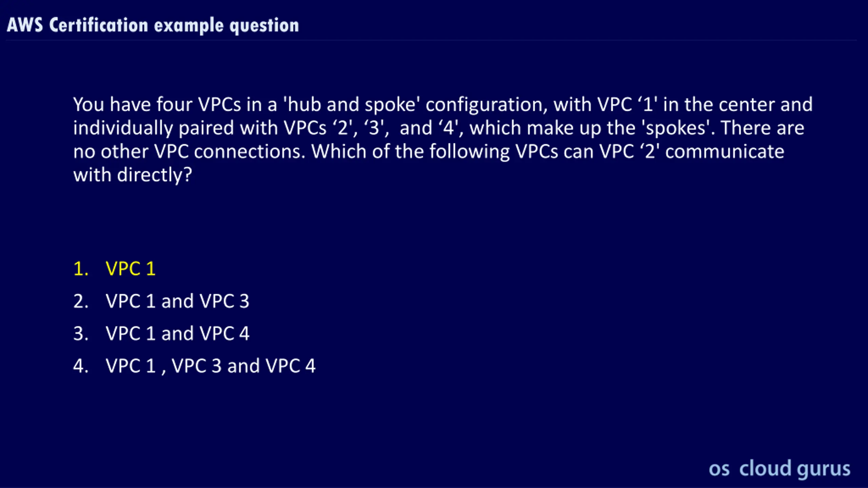Image resolution: width=868 pixels, height=488 pixels.
Task: Click the question line ending 'with directly?'
Action: coord(133,175)
